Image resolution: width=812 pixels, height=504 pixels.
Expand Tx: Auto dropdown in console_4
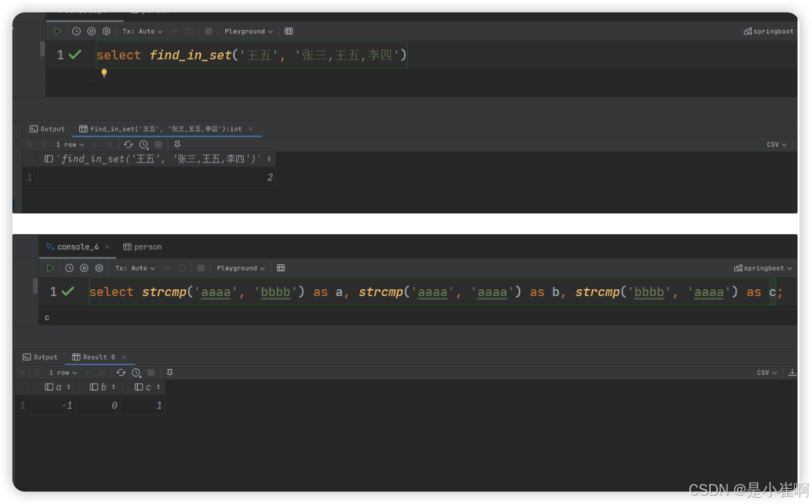(x=135, y=268)
